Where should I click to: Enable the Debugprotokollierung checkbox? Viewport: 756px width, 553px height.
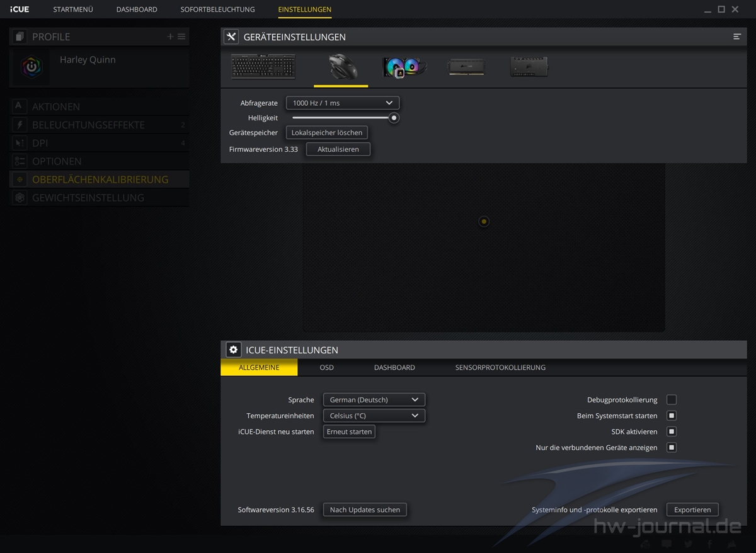click(x=672, y=400)
